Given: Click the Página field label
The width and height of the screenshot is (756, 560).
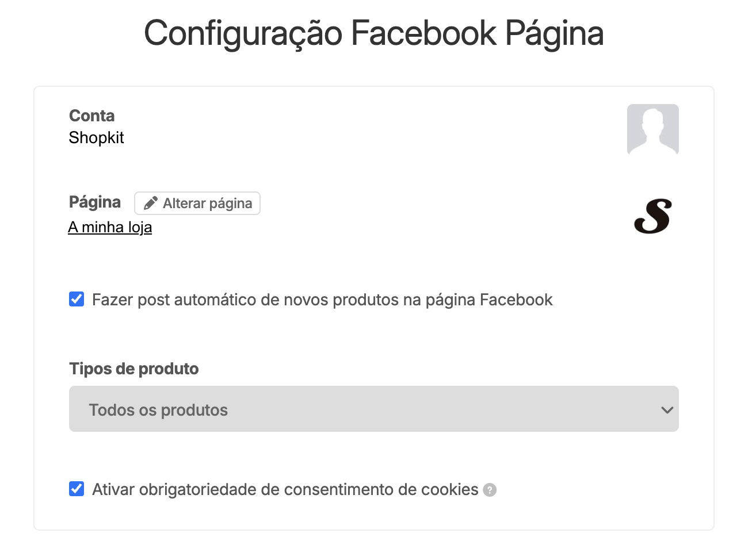Looking at the screenshot, I should click(95, 202).
